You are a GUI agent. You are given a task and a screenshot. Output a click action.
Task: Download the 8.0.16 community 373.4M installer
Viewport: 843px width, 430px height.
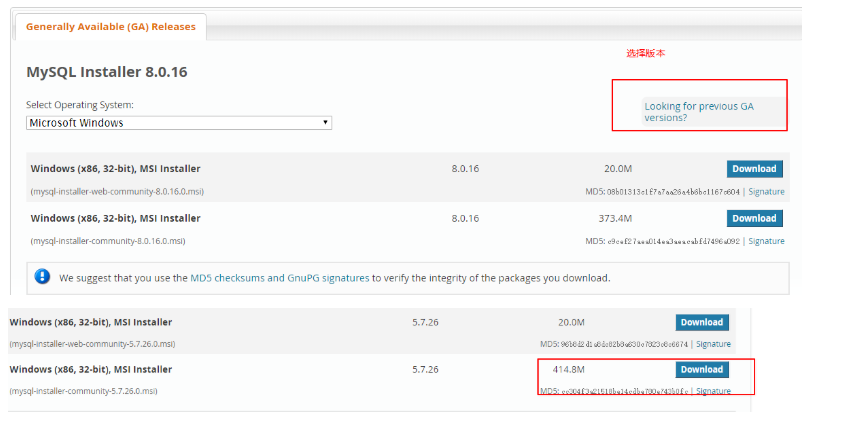(x=754, y=218)
